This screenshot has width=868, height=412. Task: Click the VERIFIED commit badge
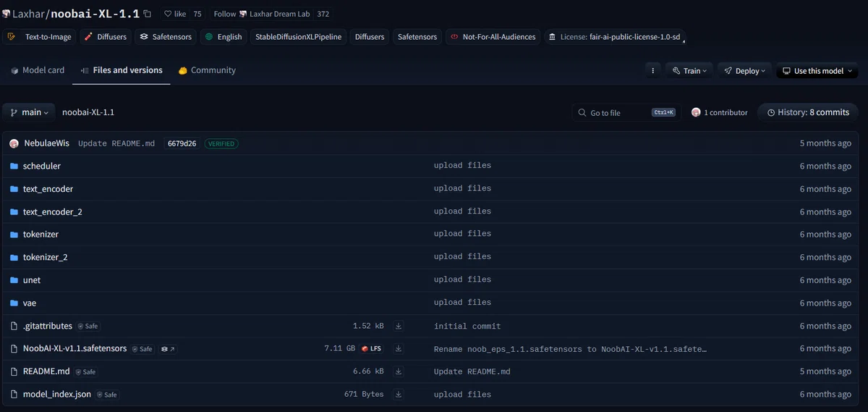[x=221, y=143]
